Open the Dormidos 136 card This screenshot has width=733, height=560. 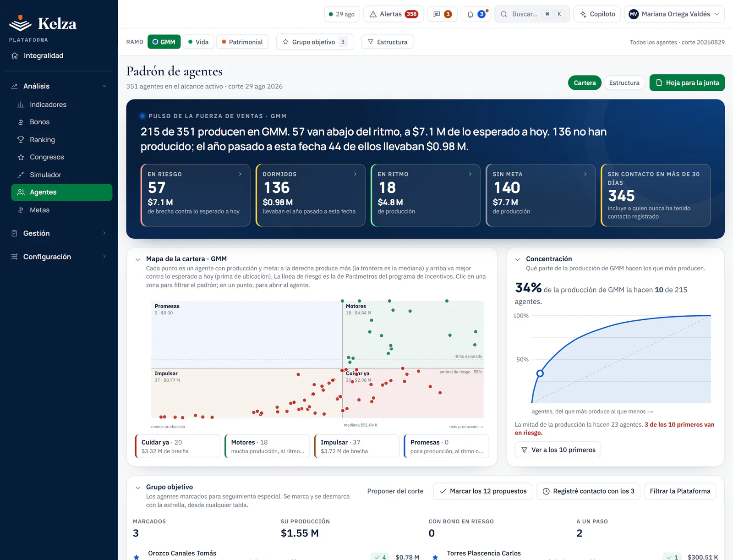coord(311,195)
